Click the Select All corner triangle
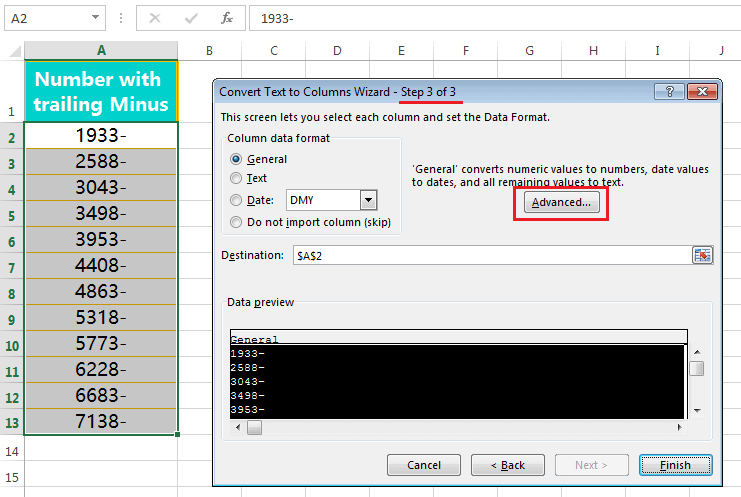Screen dimensions: 741x497 (x=16, y=51)
